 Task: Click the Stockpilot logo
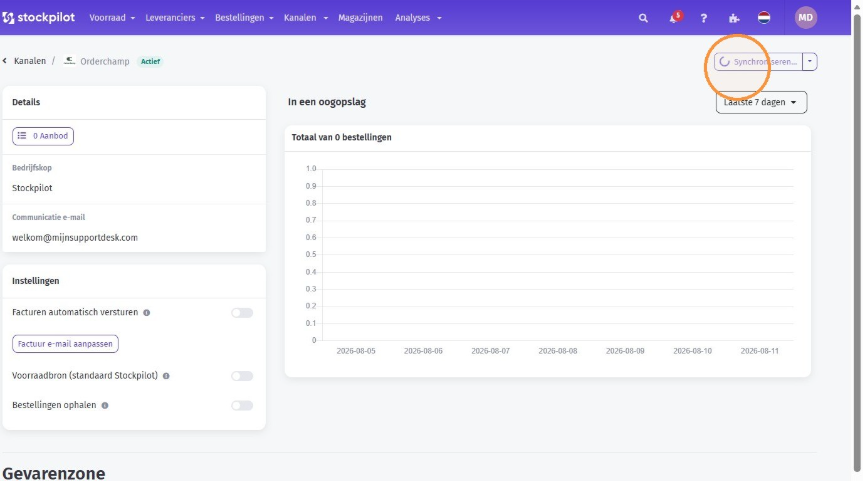click(x=39, y=18)
